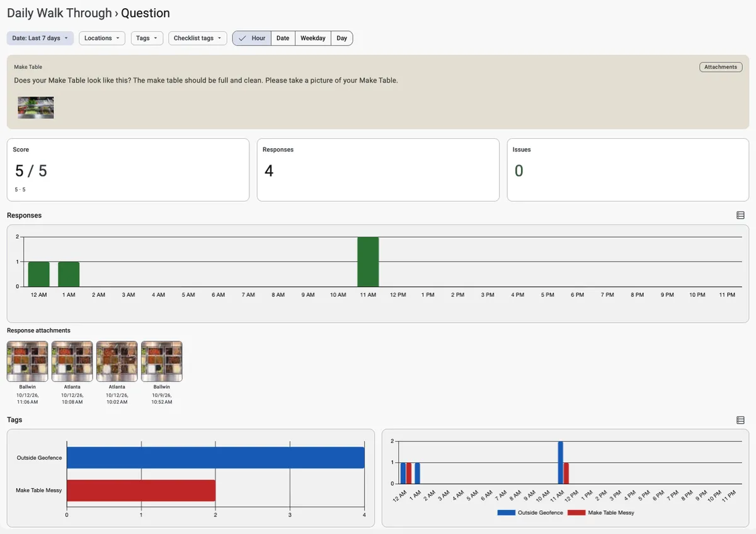
Task: Select the 1 AM green response bar
Action: click(69, 274)
